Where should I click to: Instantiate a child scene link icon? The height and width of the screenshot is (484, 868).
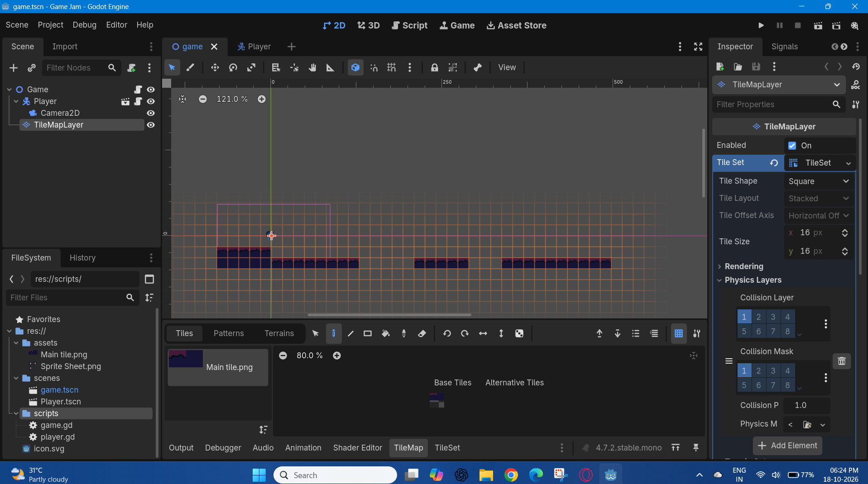point(31,68)
